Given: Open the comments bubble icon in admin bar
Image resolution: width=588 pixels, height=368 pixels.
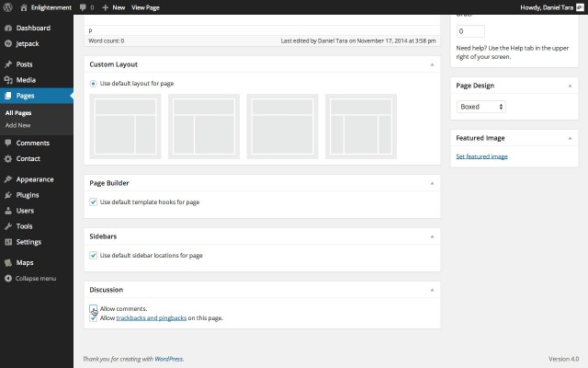Looking at the screenshot, I should pos(84,6).
